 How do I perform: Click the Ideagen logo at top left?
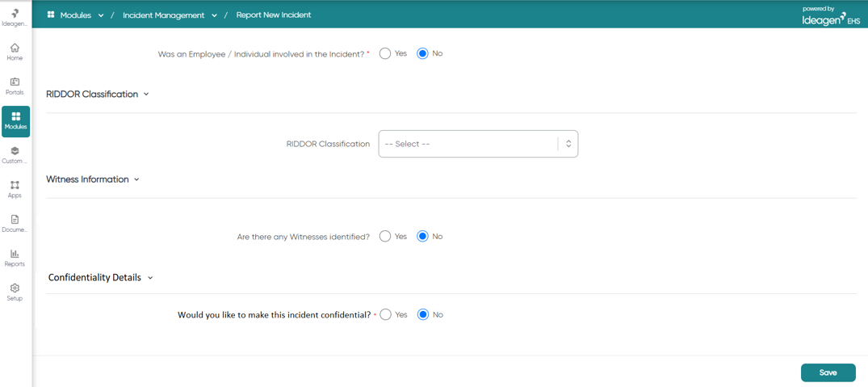coord(15,17)
